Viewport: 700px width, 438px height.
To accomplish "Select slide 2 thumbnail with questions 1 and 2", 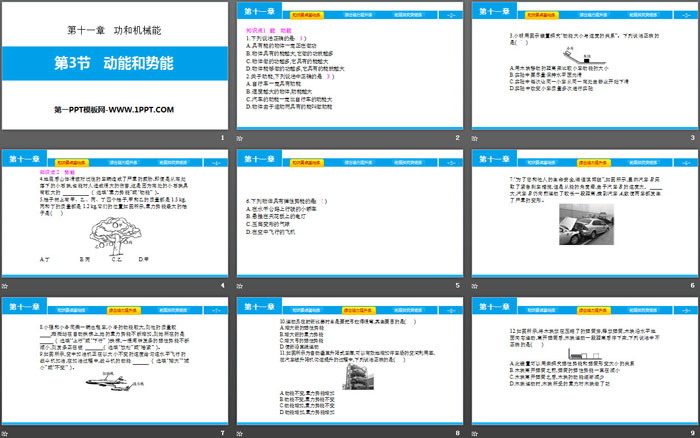I will [x=350, y=66].
